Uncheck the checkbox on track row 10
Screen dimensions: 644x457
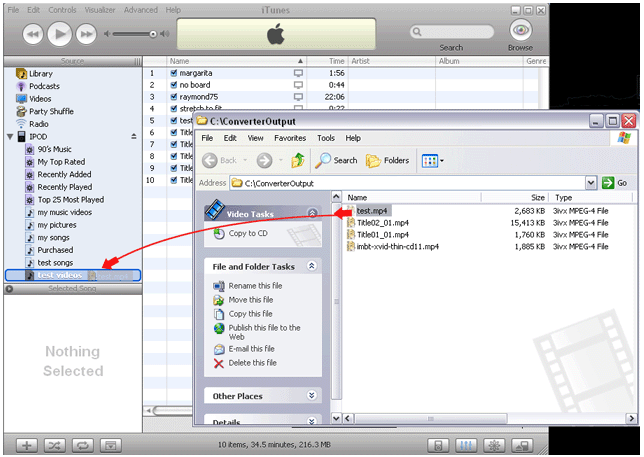pyautogui.click(x=173, y=180)
